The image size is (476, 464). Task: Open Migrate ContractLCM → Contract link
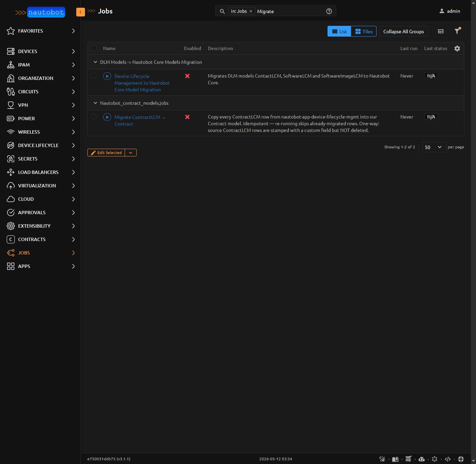[140, 121]
